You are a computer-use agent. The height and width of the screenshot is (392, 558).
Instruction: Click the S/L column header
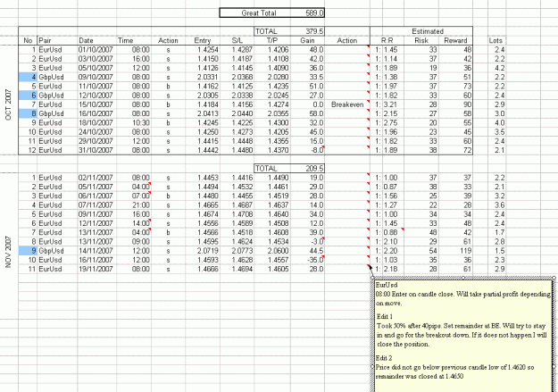(237, 40)
